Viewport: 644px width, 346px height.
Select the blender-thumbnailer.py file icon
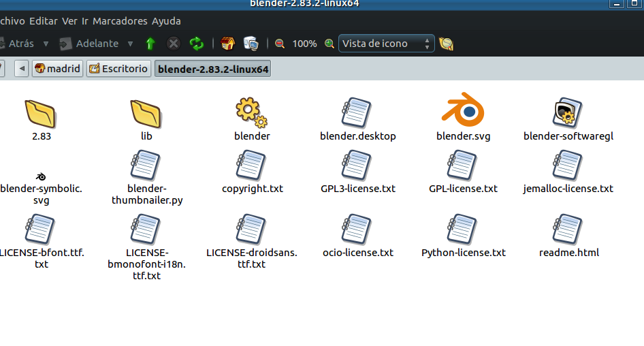(x=146, y=166)
